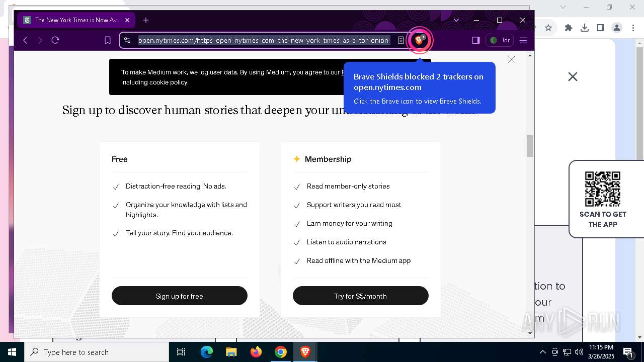This screenshot has width=644, height=362.
Task: Click Distraction-free reading. No ads. text
Action: pos(176,186)
